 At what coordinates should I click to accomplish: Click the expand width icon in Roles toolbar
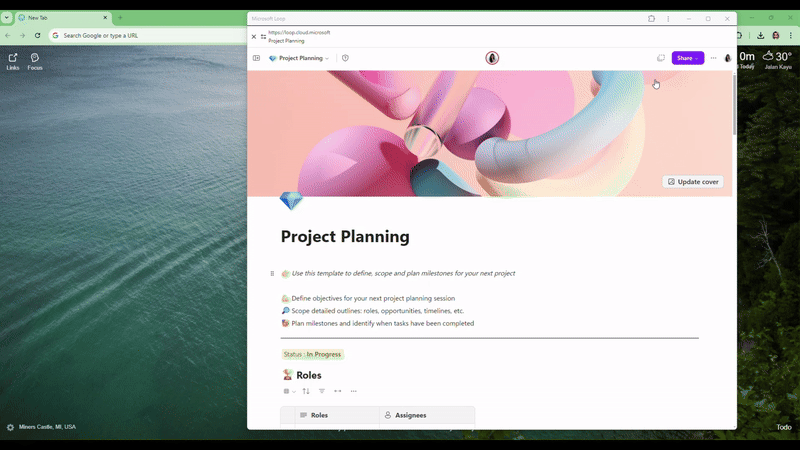coord(338,391)
